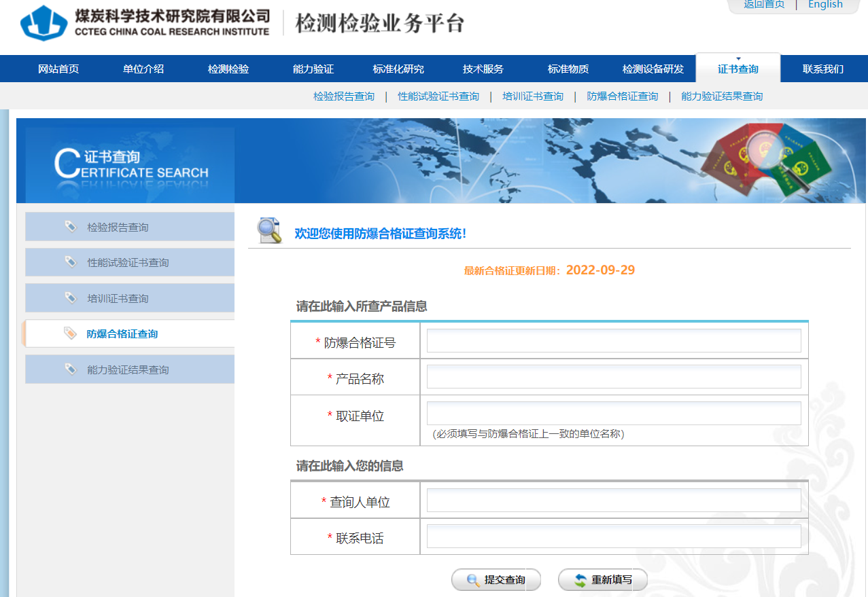The height and width of the screenshot is (597, 868).
Task: Click the 联系电话 input box
Action: pyautogui.click(x=614, y=537)
